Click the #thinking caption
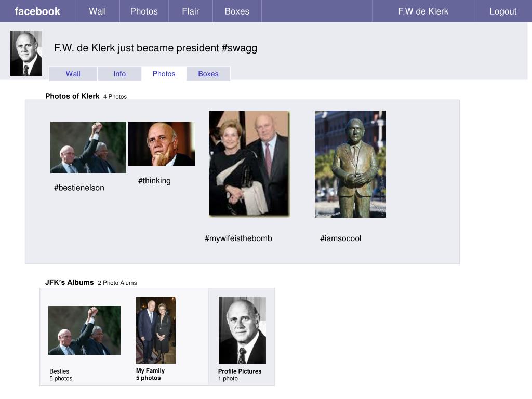This screenshot has width=532, height=399. [154, 180]
